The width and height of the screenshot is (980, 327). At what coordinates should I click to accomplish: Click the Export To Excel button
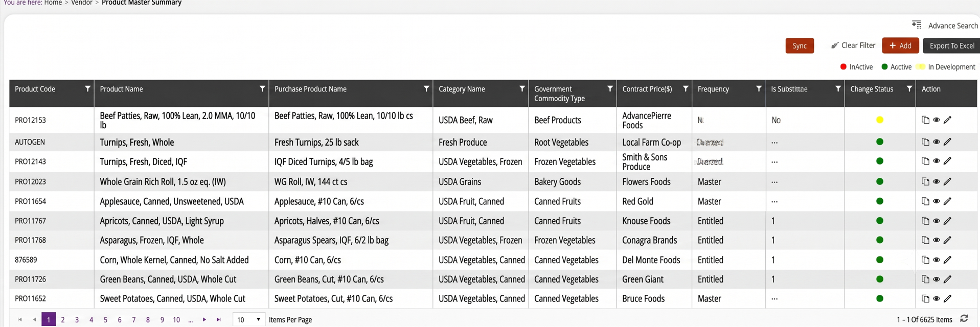[x=951, y=45]
